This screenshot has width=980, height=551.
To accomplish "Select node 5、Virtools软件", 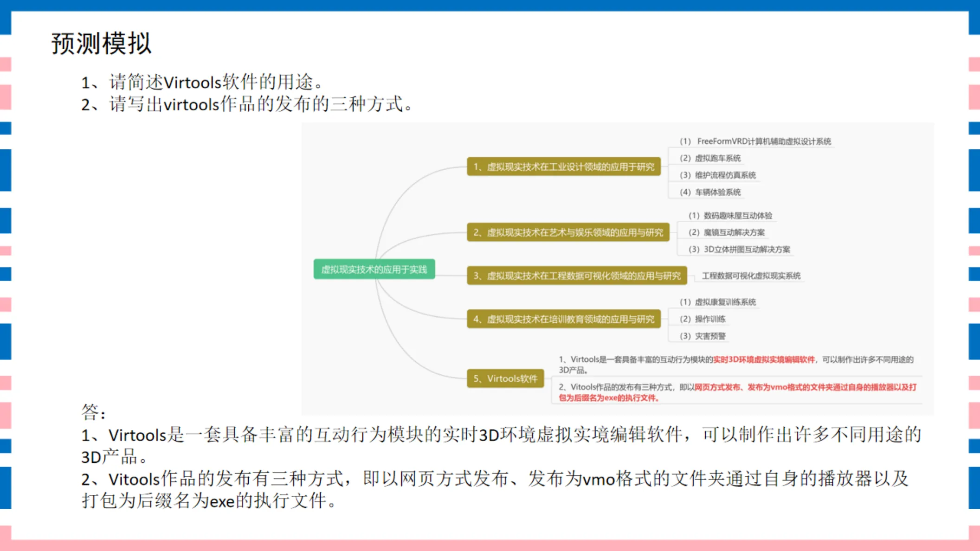I will pos(505,378).
